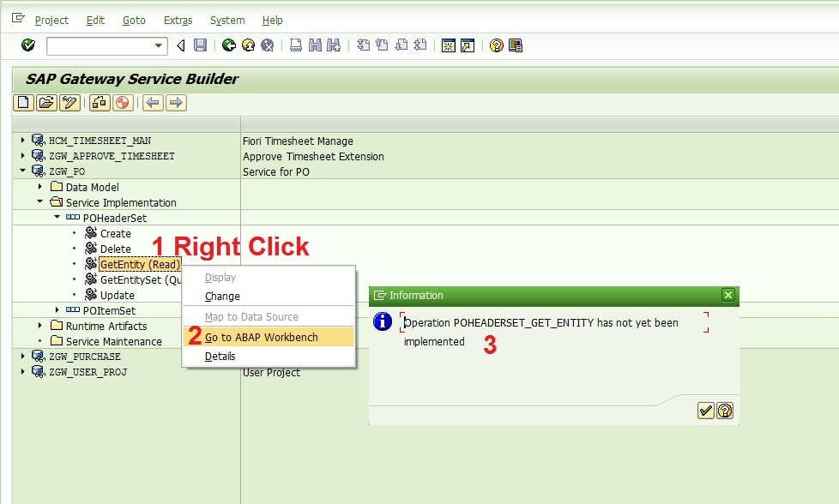Click the right arrow navigation button

click(x=176, y=103)
